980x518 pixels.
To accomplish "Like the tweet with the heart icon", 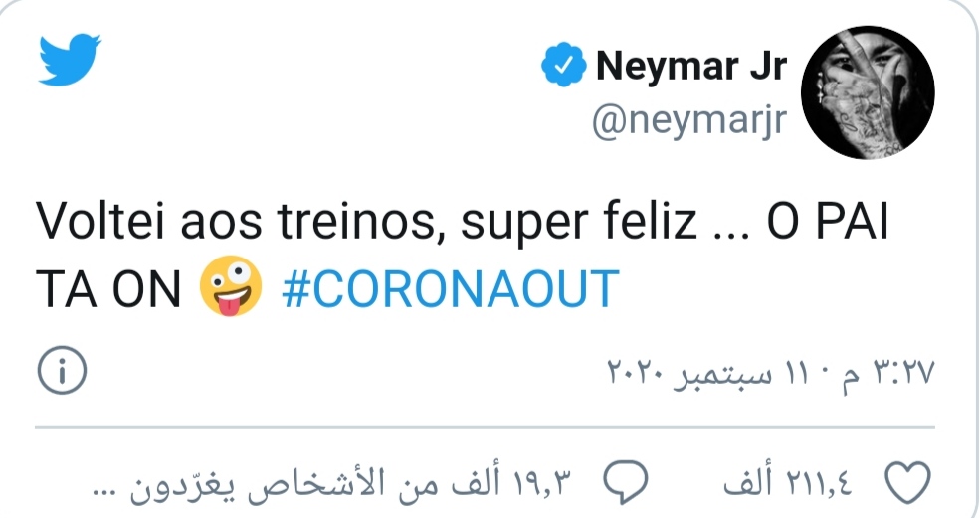I will click(905, 482).
